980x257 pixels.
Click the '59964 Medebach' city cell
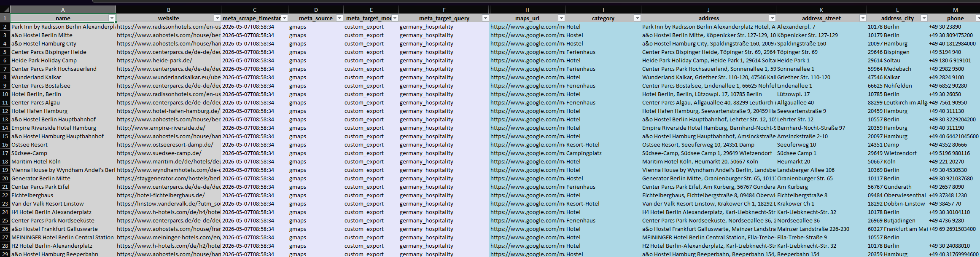click(x=897, y=69)
